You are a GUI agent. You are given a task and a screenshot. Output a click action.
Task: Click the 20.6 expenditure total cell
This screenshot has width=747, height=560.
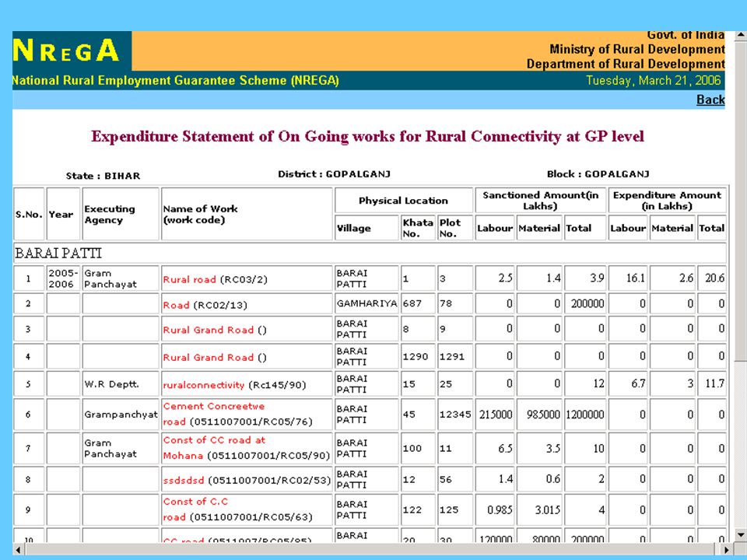[712, 278]
